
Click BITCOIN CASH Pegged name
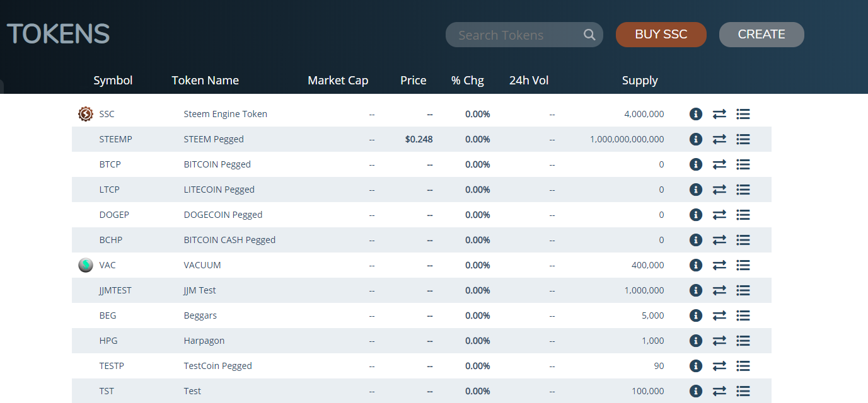[x=229, y=240]
